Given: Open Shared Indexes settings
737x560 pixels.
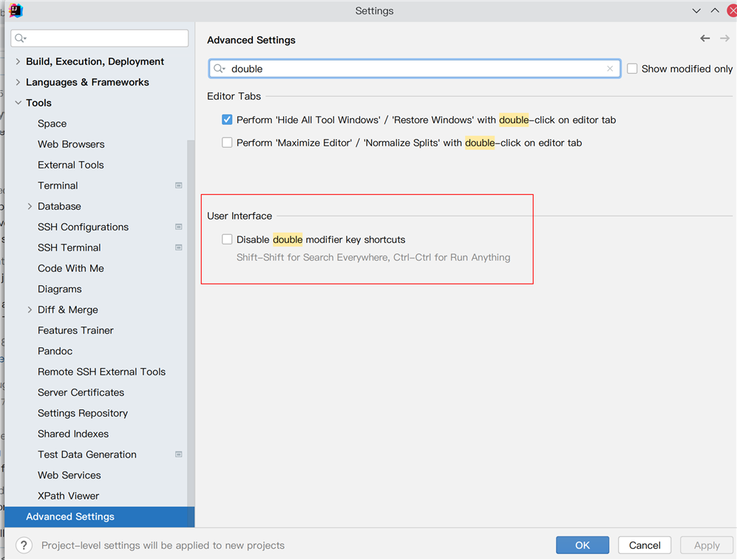Looking at the screenshot, I should [x=73, y=434].
